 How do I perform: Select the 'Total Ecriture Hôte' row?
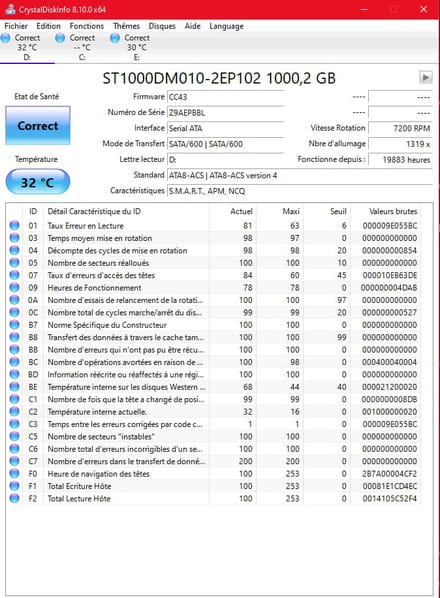[214, 486]
